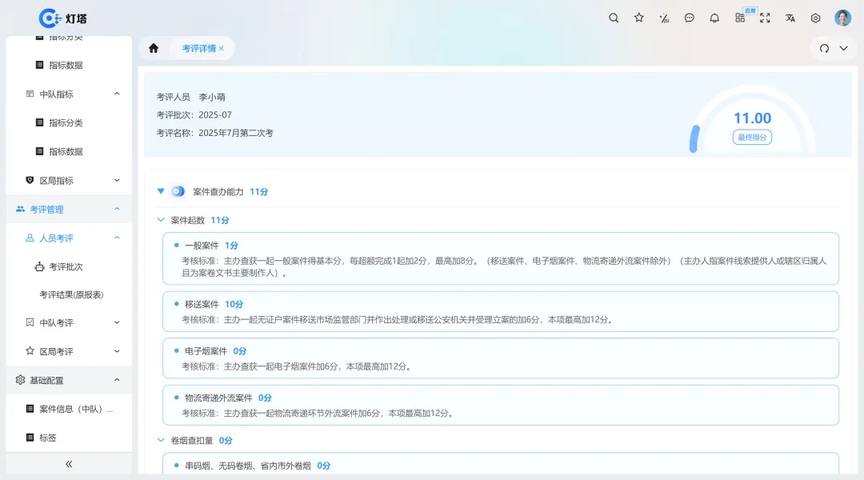Click the language translation icon
Image resolution: width=864 pixels, height=480 pixels.
(x=790, y=18)
